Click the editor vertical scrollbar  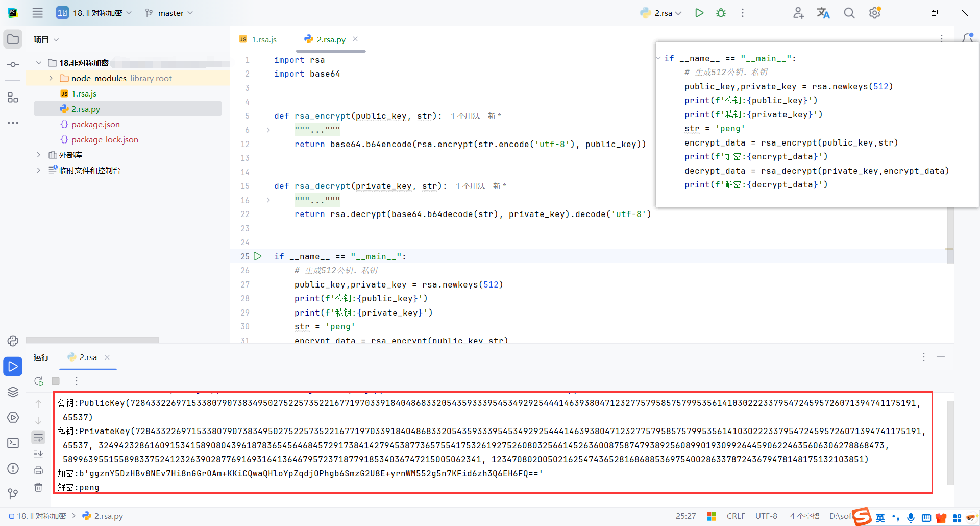(950, 235)
